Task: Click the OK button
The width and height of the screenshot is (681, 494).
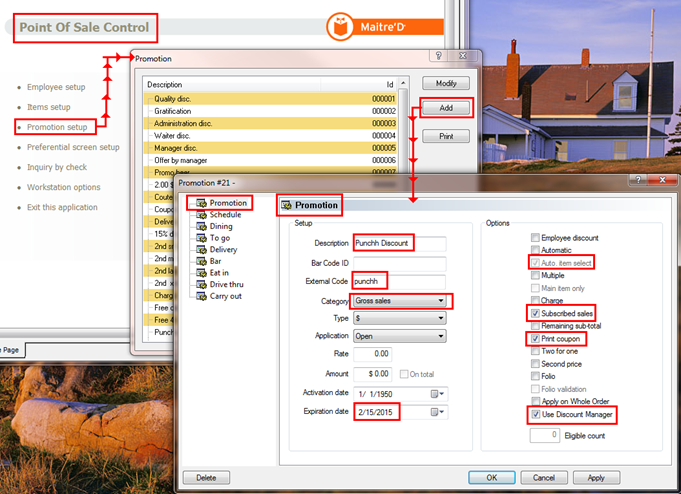Action: 492,477
